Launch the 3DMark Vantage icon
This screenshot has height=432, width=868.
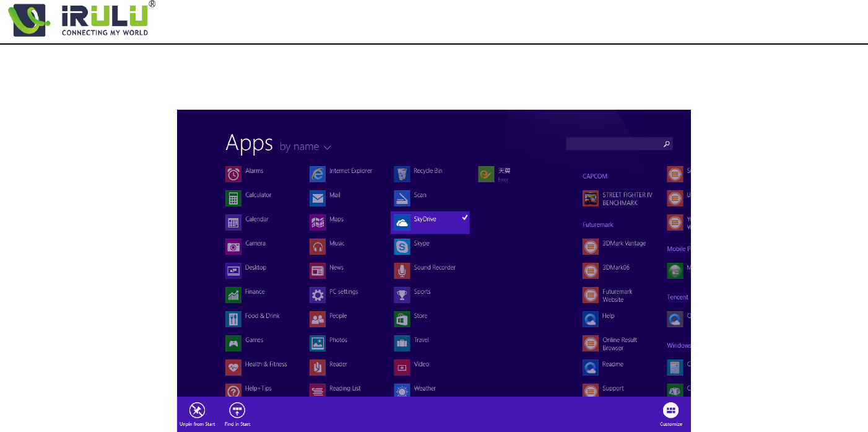(591, 247)
